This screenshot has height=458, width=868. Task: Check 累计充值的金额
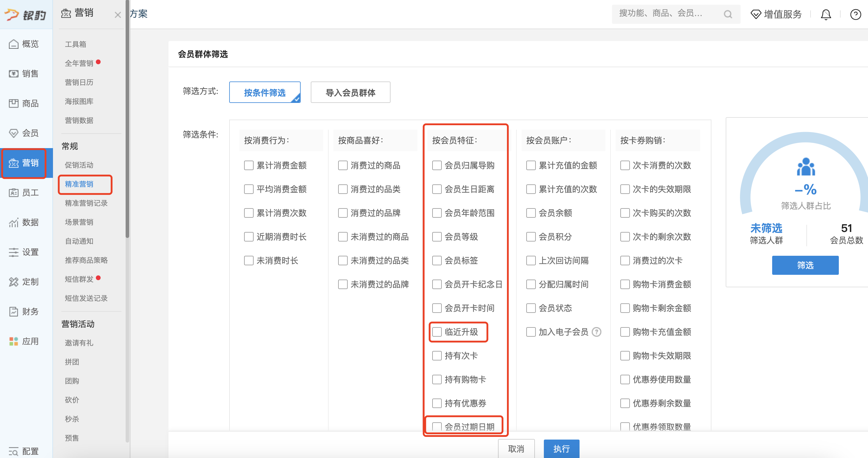[x=531, y=165]
